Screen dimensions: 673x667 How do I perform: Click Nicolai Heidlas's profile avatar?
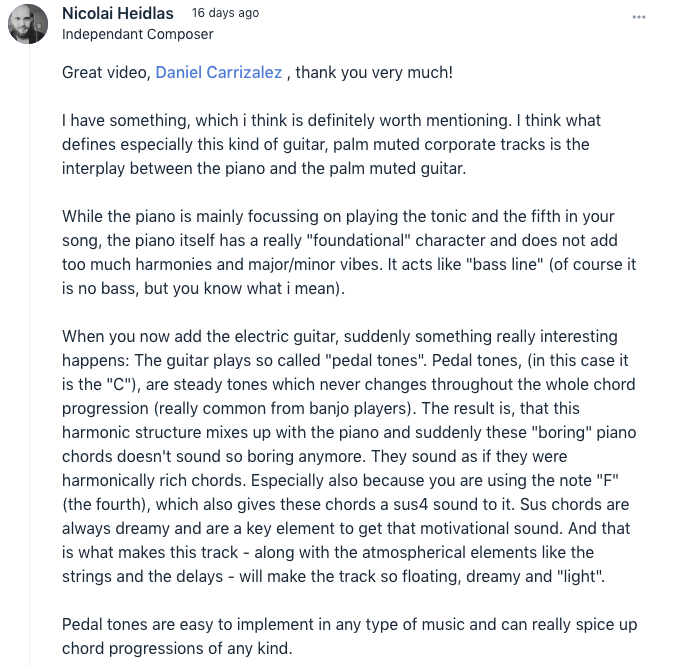click(28, 24)
